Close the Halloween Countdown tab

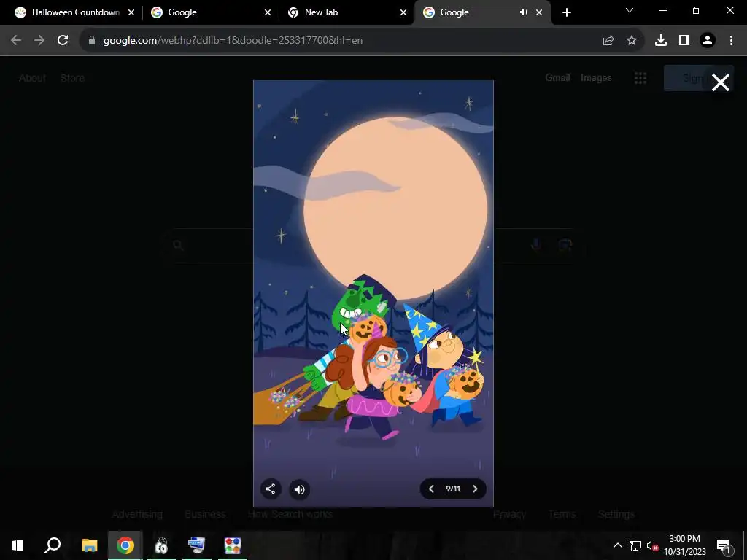point(131,12)
